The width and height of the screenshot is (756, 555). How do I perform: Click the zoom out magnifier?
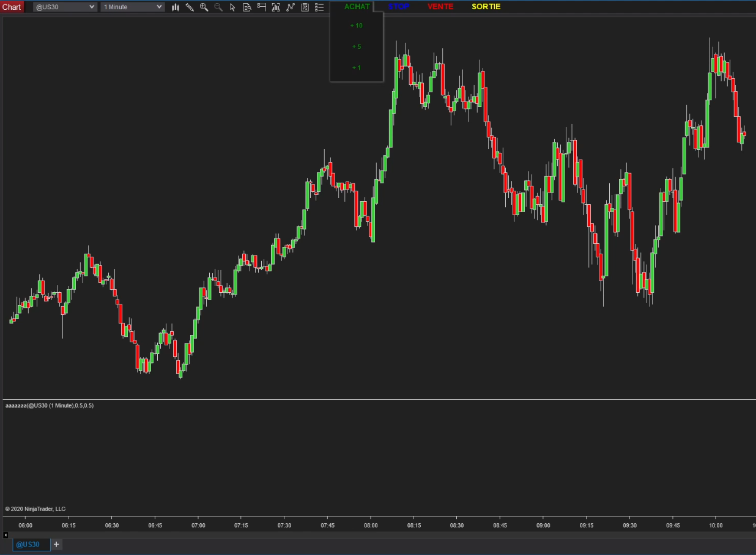(x=218, y=7)
